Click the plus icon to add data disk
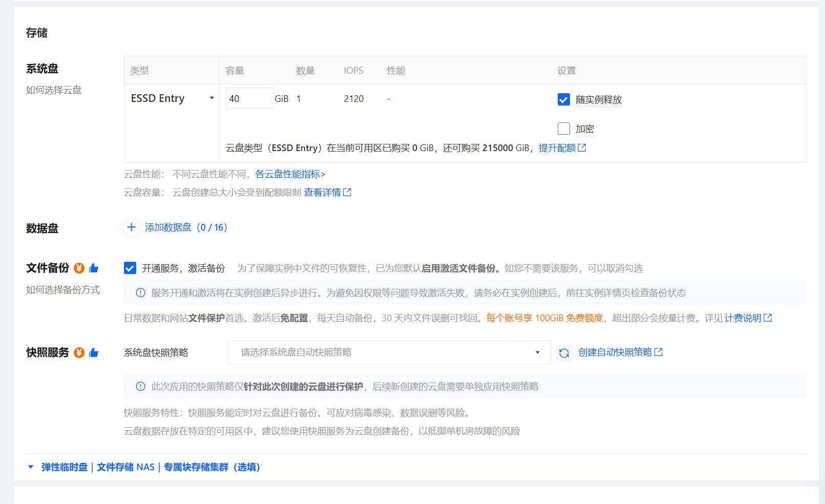The height and width of the screenshot is (504, 825). click(132, 227)
